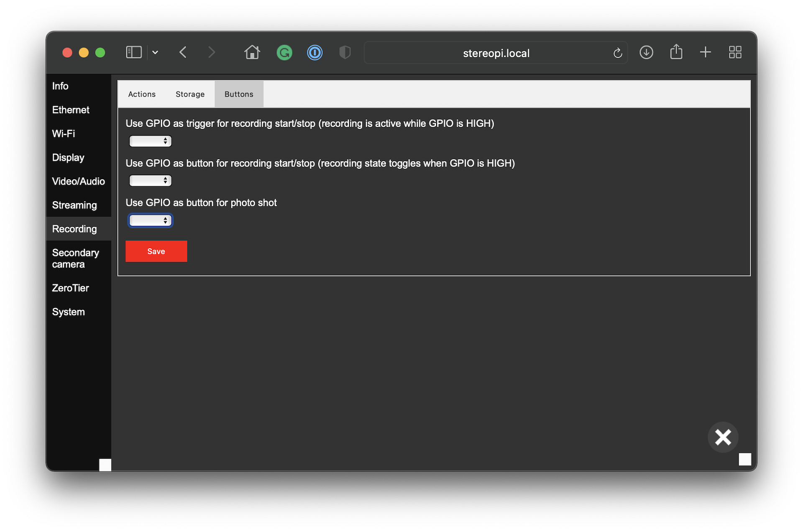Open the recording trigger GPIO dropdown
Image resolution: width=803 pixels, height=532 pixels.
tap(150, 141)
